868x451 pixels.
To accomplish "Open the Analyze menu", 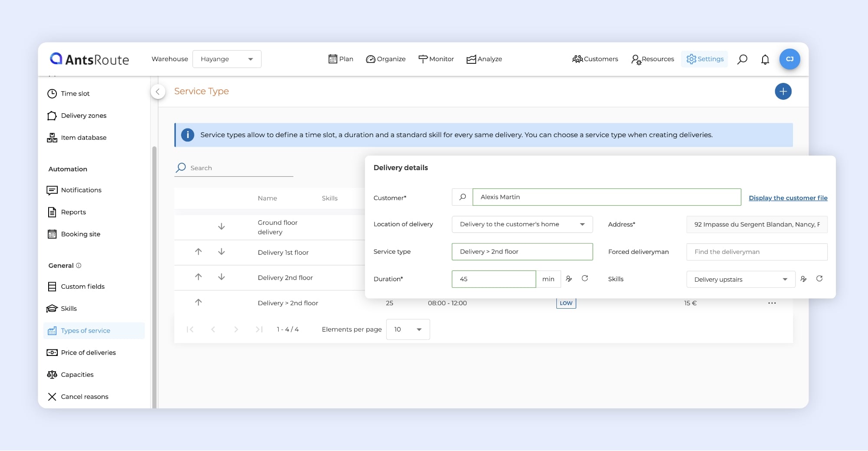I will point(484,59).
